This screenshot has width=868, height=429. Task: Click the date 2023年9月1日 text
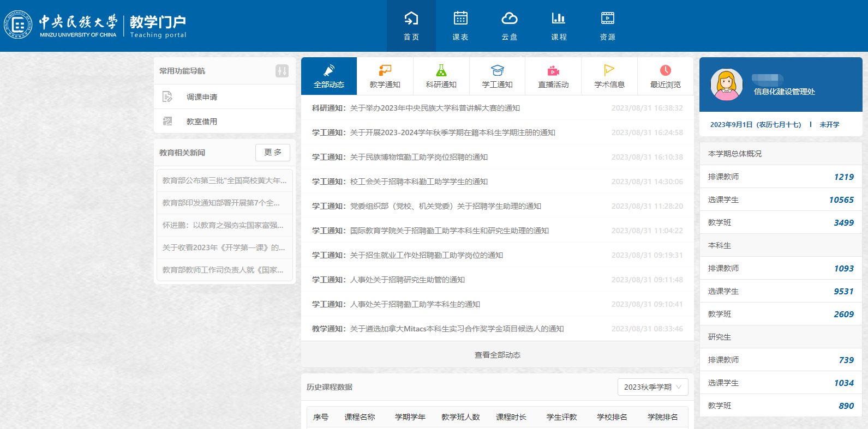coord(756,125)
